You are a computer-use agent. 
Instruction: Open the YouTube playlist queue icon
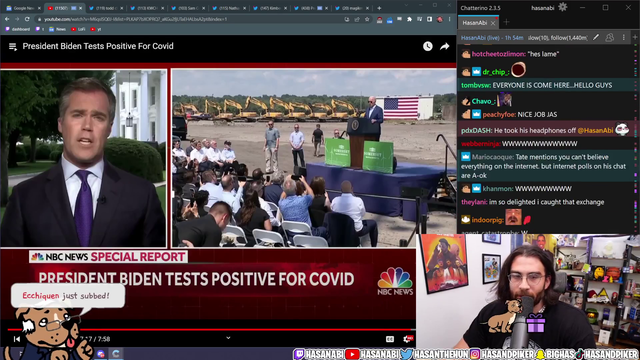click(x=13, y=47)
